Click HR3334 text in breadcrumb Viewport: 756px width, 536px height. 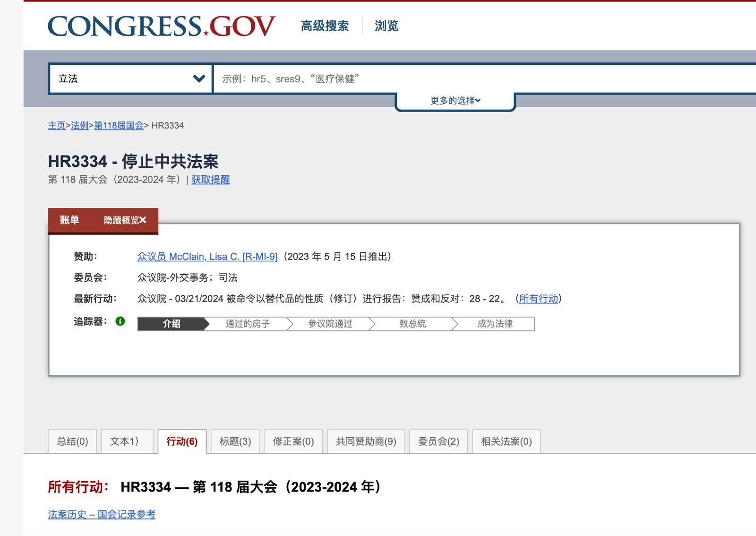[168, 126]
